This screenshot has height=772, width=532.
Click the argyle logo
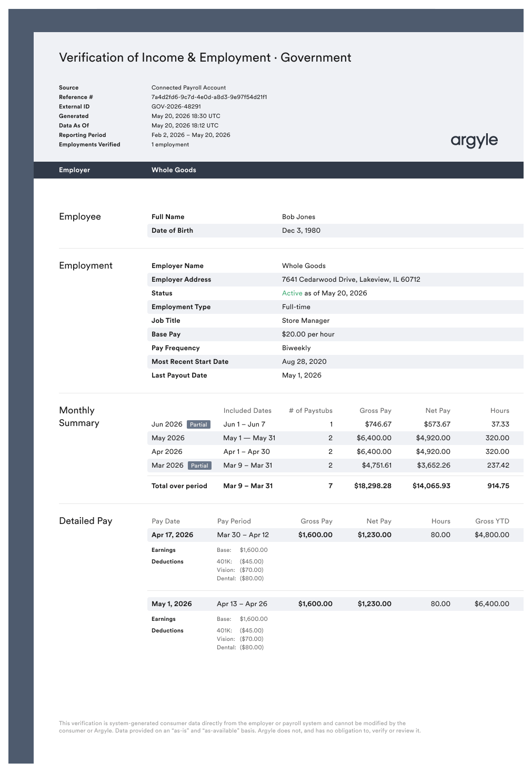click(474, 141)
